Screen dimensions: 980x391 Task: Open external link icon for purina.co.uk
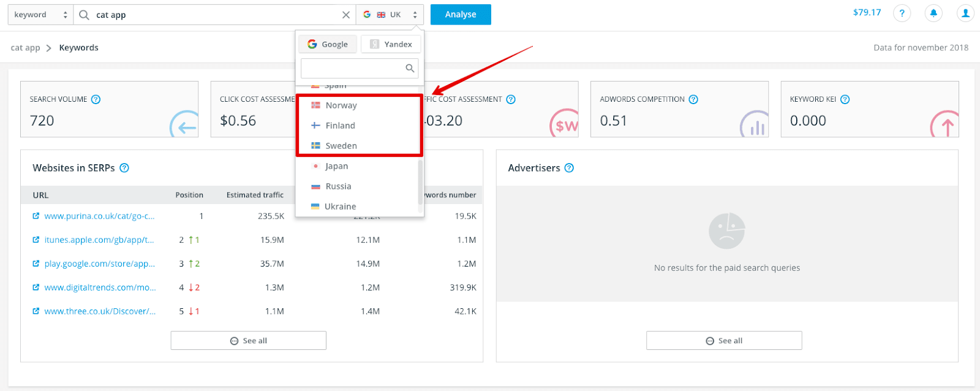pyautogui.click(x=36, y=216)
